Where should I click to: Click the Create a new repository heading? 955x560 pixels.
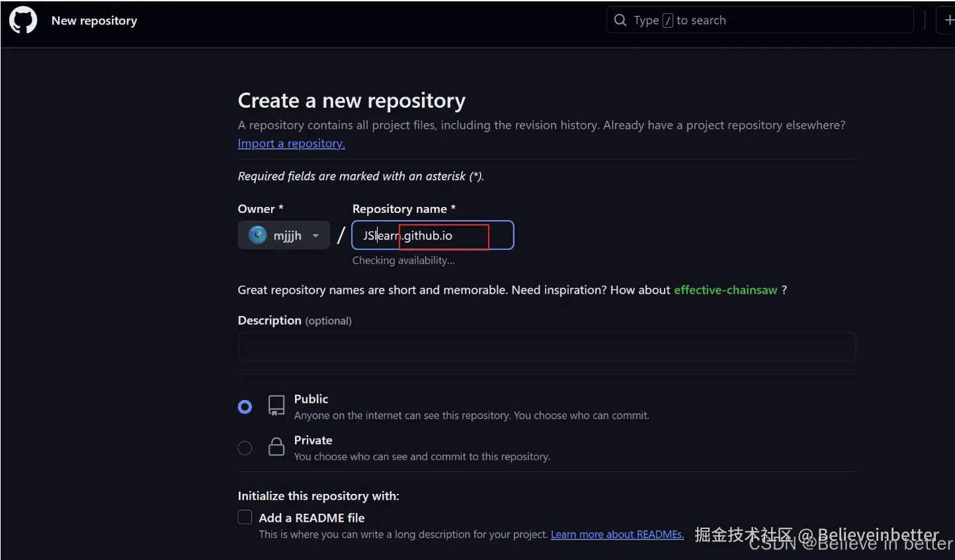pos(352,100)
